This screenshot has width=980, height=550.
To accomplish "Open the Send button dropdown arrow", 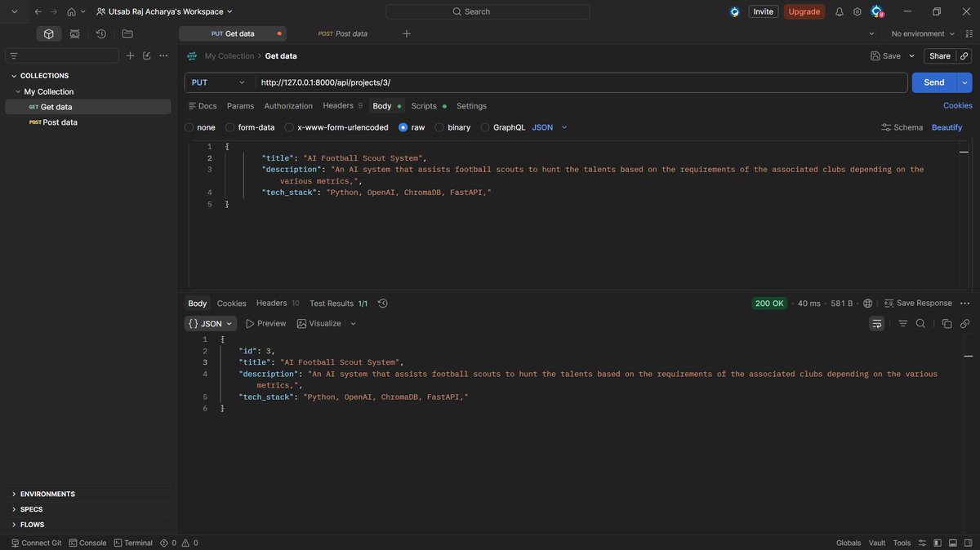I will 965,82.
